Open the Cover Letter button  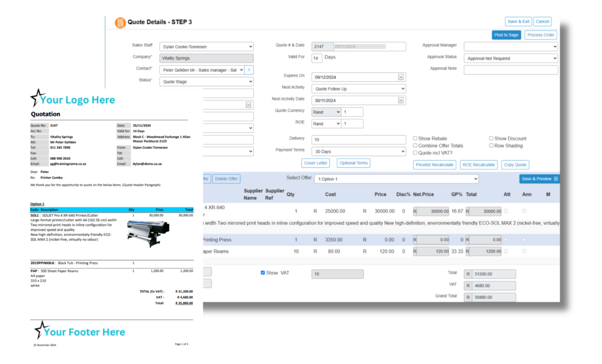(x=316, y=163)
